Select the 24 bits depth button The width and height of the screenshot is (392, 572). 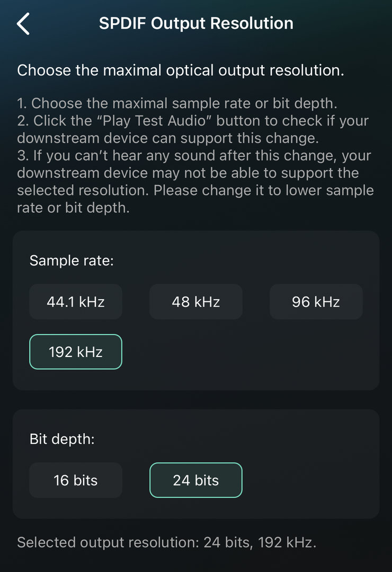pos(196,480)
